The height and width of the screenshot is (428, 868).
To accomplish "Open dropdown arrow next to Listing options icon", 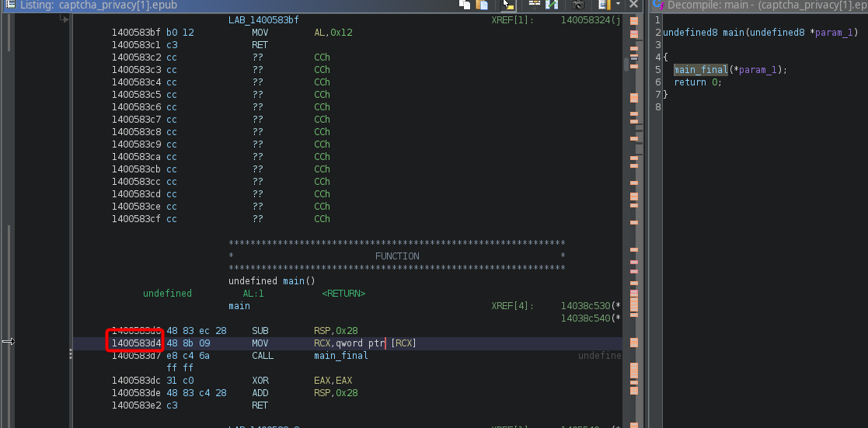I will 618,5.
